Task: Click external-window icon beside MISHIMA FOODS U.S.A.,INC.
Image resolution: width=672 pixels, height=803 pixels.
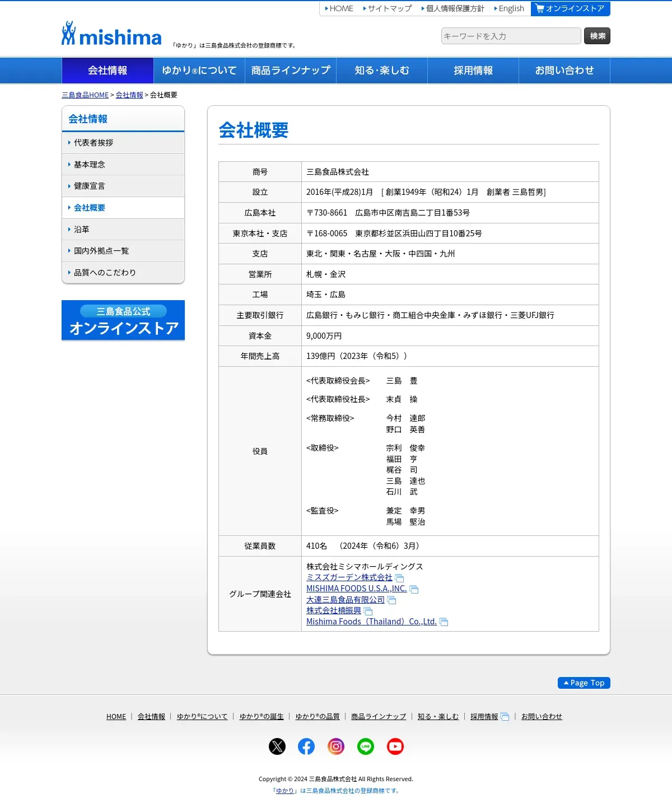Action: 414,589
